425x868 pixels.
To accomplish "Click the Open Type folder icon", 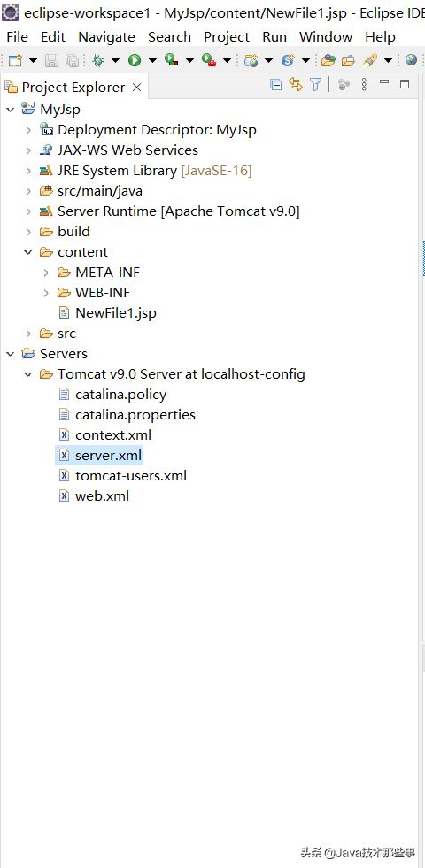I will pyautogui.click(x=328, y=60).
